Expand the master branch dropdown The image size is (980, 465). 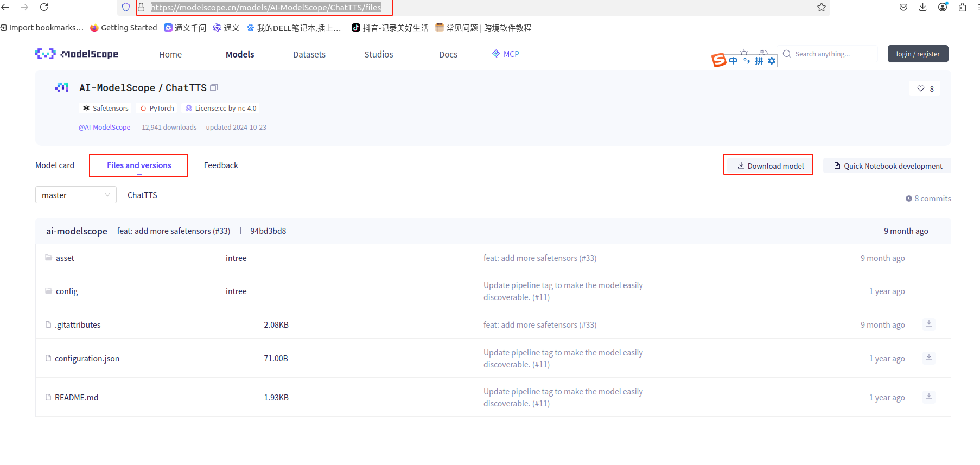76,195
